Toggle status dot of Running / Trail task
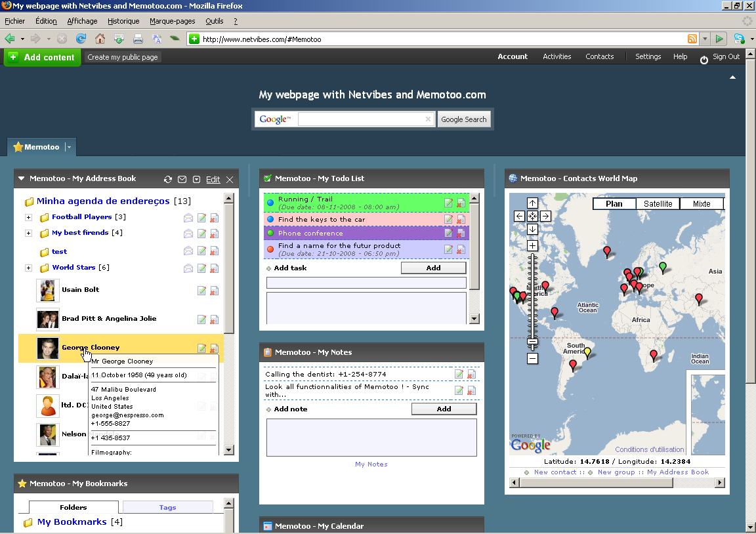The width and height of the screenshot is (756, 534). 270,203
